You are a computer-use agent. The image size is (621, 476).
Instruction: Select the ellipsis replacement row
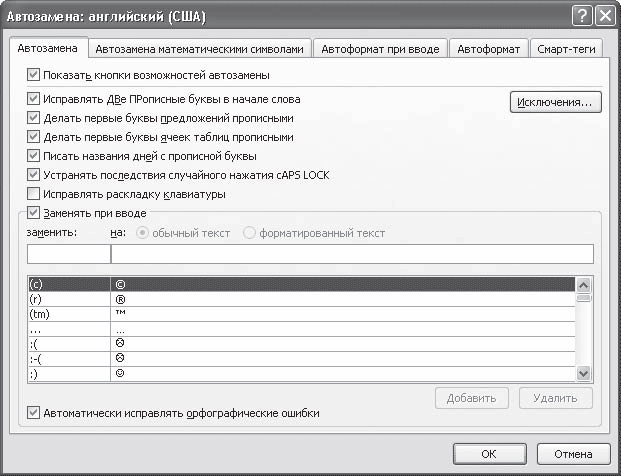tap(302, 329)
